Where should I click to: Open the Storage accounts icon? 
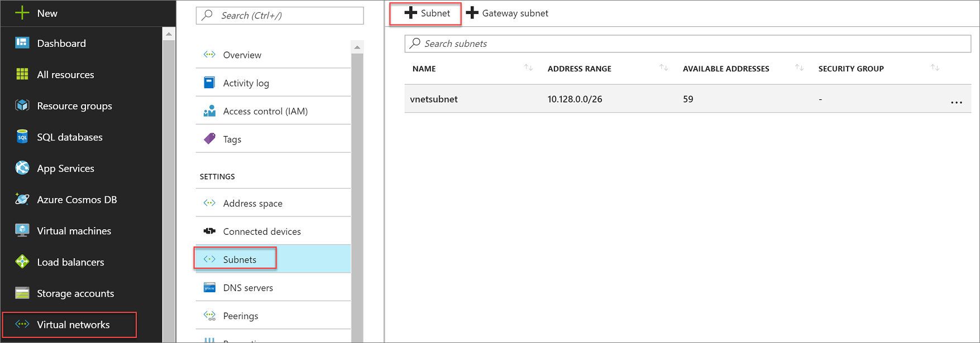pyautogui.click(x=22, y=293)
